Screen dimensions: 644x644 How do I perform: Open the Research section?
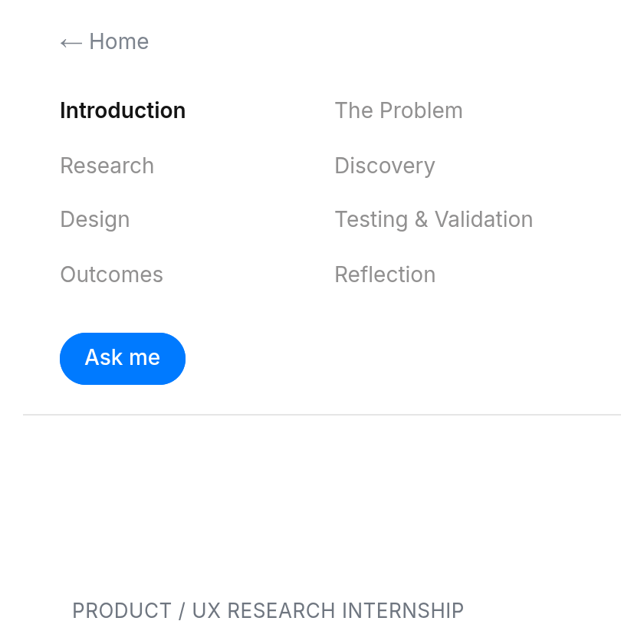click(x=107, y=166)
